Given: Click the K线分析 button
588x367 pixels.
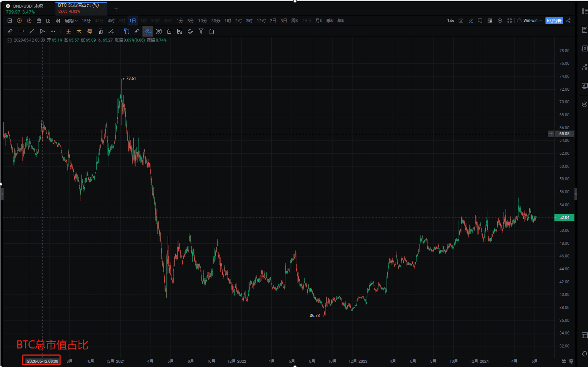Looking at the screenshot, I should click(554, 21).
